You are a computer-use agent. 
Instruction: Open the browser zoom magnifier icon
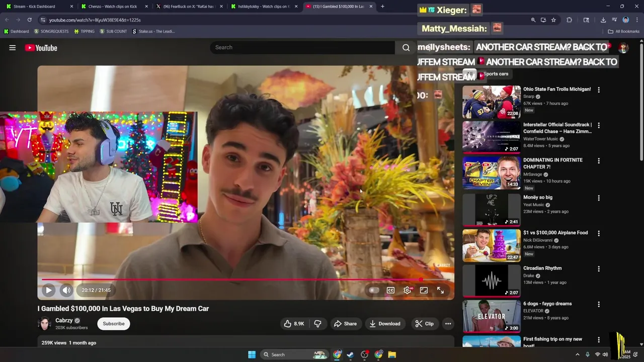pos(533,20)
